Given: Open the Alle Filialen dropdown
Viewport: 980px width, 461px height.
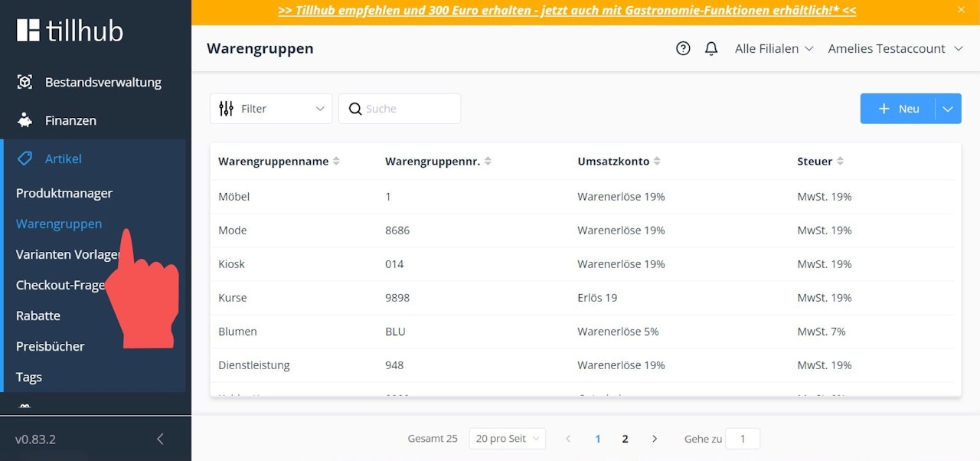Looking at the screenshot, I should point(773,47).
